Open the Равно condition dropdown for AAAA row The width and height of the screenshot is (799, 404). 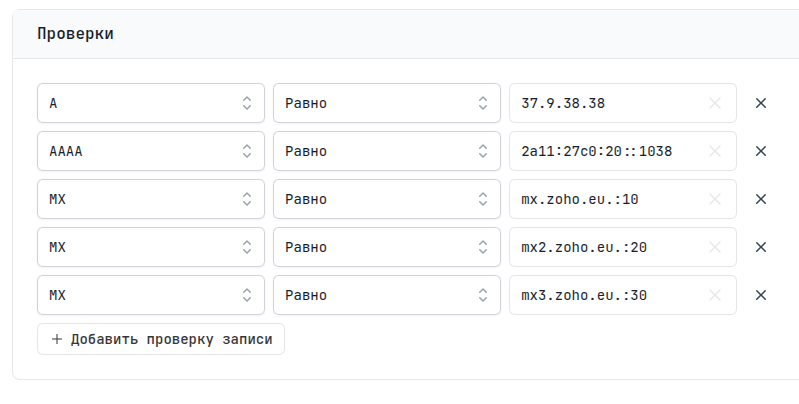[386, 151]
